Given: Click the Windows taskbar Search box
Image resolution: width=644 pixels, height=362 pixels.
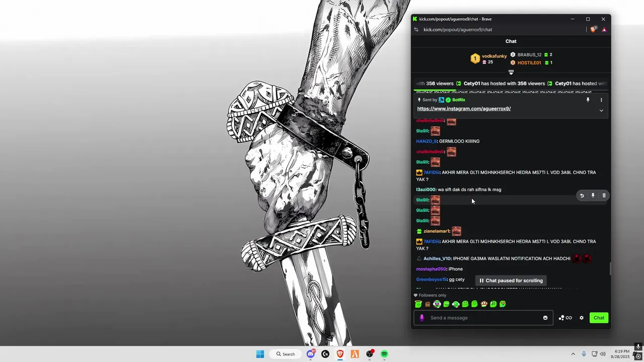Looking at the screenshot, I should (285, 354).
